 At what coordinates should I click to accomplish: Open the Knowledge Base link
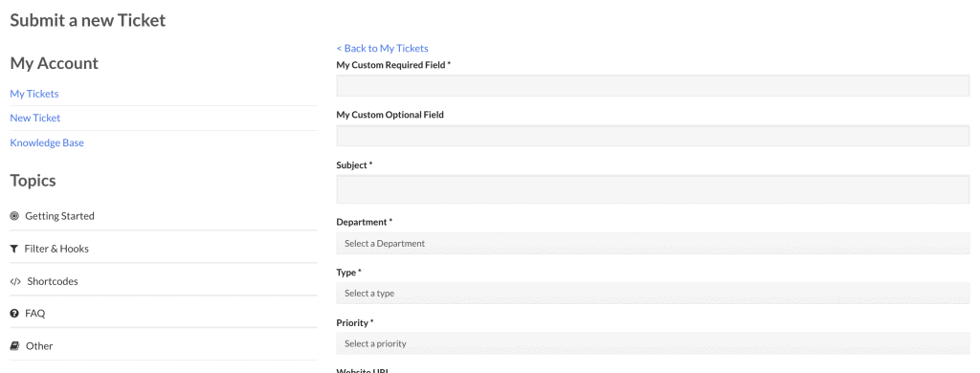[x=47, y=143]
